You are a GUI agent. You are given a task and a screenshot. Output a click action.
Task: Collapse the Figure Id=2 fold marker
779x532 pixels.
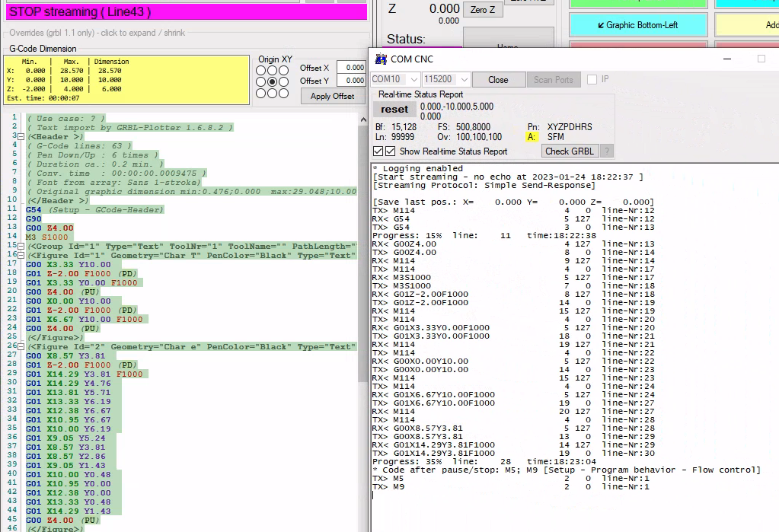(21, 346)
